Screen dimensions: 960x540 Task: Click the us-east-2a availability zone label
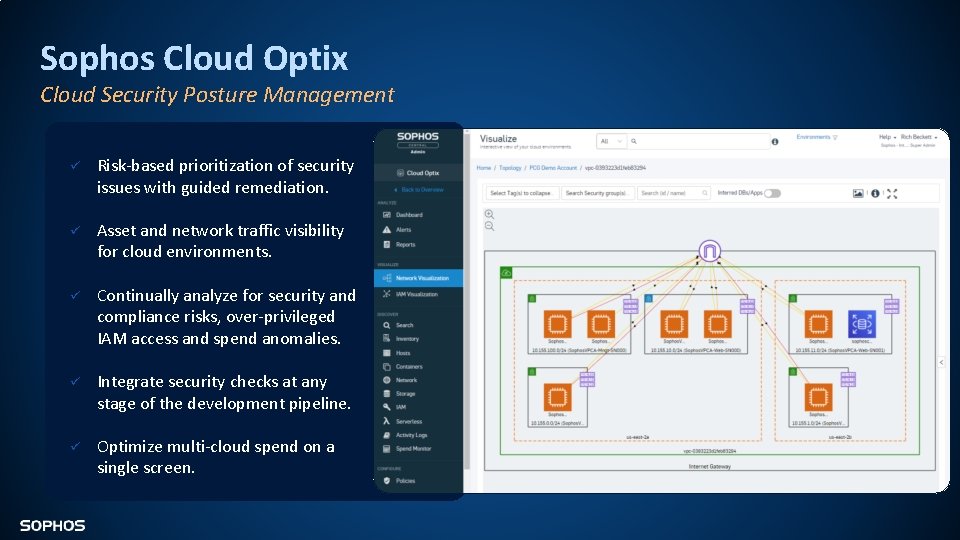(637, 437)
